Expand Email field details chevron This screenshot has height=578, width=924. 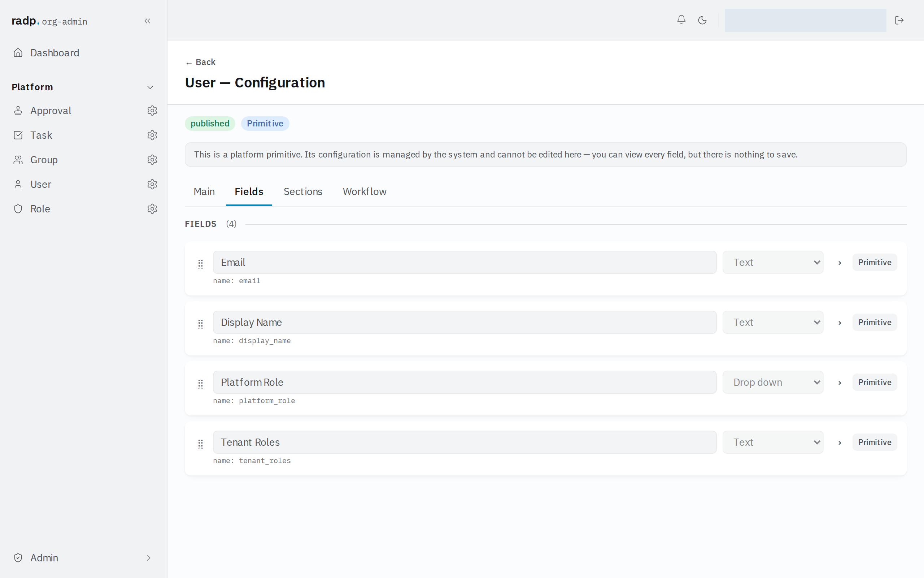(840, 263)
